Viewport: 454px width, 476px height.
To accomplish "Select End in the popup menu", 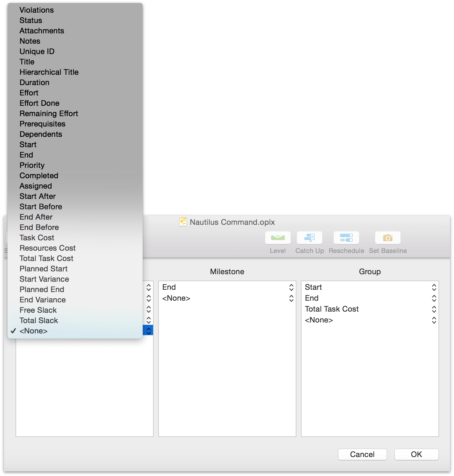I will (75, 155).
